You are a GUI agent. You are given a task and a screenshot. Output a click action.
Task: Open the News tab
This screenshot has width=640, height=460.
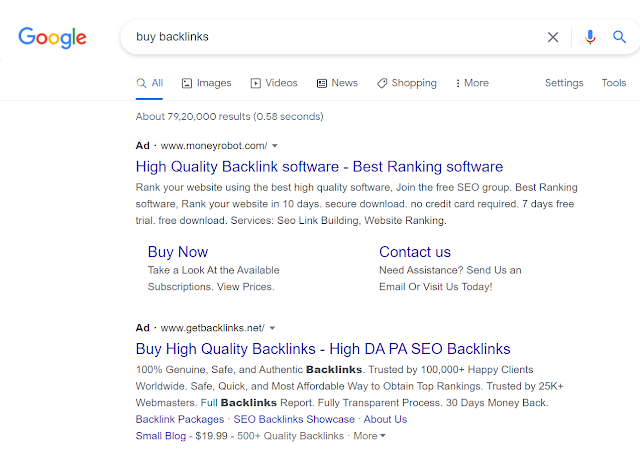[x=337, y=83]
